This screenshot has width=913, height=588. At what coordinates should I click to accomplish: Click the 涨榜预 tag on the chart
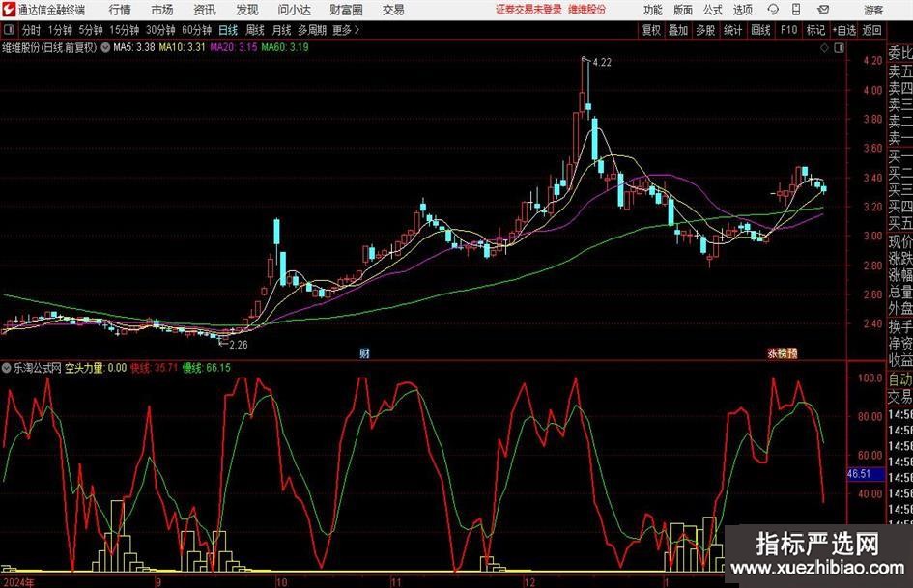tap(782, 352)
